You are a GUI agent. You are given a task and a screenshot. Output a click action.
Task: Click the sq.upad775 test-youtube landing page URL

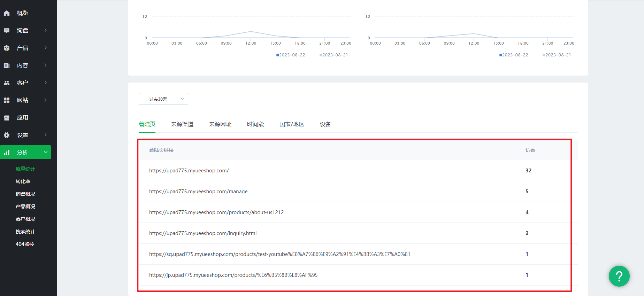280,254
